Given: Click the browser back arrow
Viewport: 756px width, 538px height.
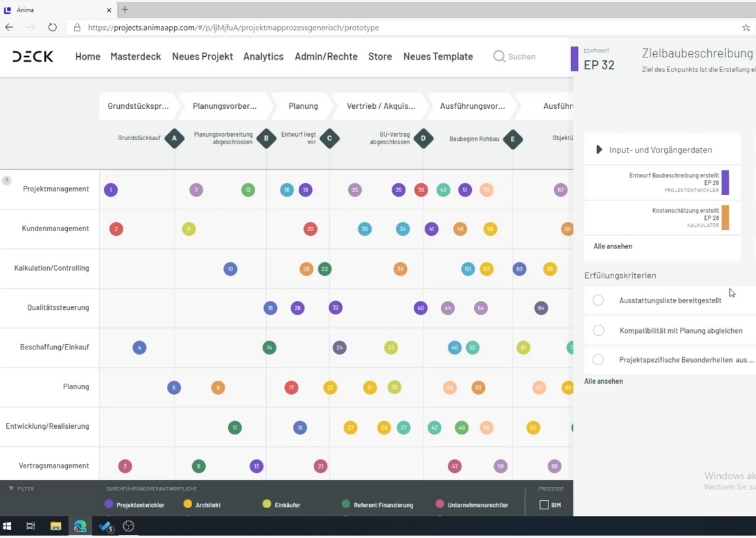Looking at the screenshot, I should click(9, 27).
